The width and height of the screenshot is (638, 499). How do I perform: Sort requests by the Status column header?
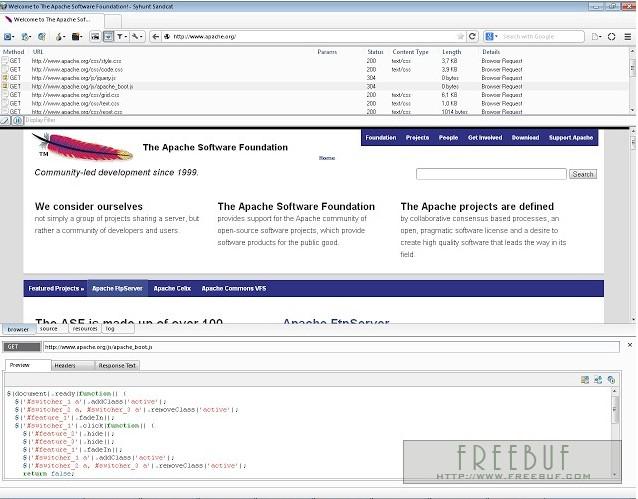[375, 52]
